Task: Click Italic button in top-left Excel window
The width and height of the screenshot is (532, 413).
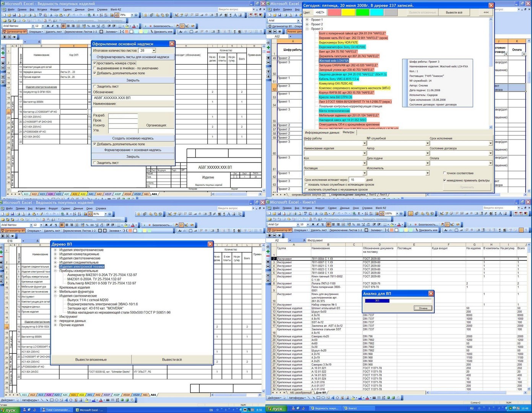Action: pyautogui.click(x=52, y=26)
